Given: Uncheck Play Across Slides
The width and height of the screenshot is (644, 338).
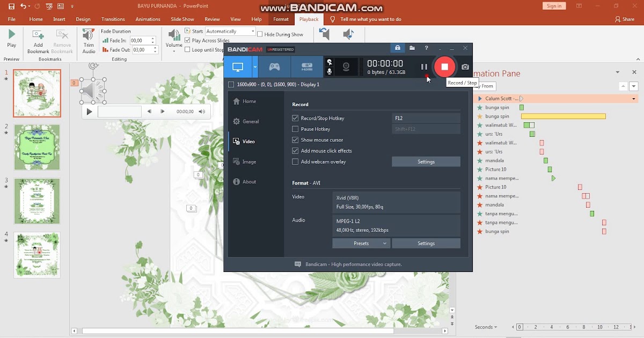Looking at the screenshot, I should (187, 40).
